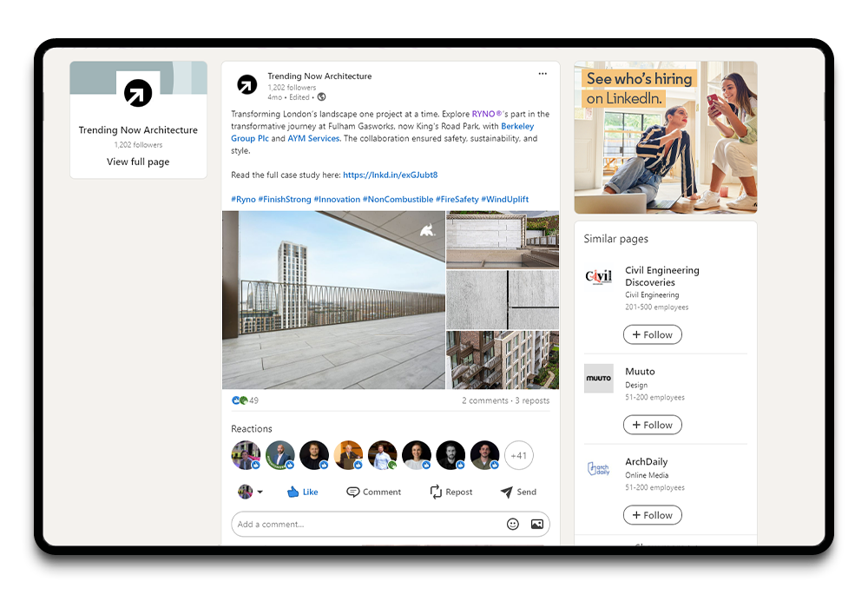This screenshot has width=868, height=608.
Task: Click the Comment speech bubble button
Action: [x=373, y=492]
